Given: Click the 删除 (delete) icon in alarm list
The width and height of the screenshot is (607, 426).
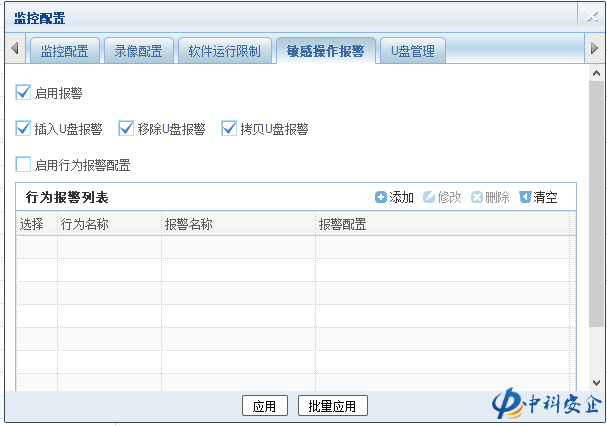Looking at the screenshot, I should (477, 197).
